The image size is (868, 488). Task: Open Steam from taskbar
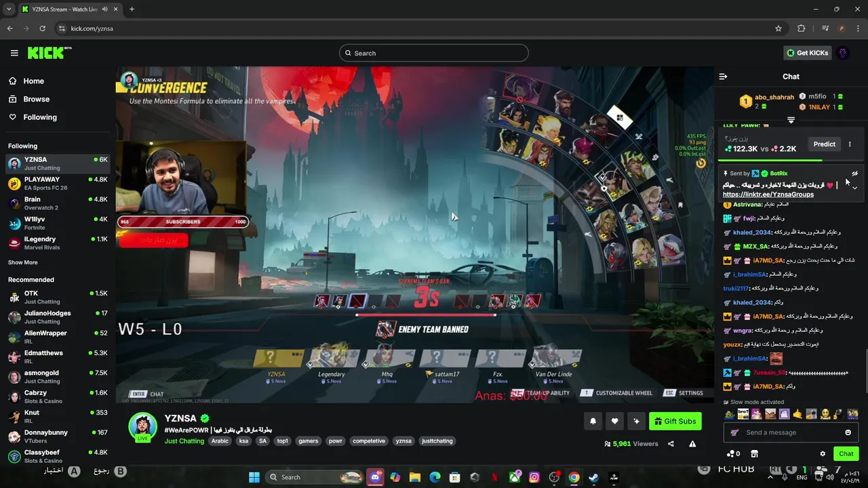coord(593,477)
